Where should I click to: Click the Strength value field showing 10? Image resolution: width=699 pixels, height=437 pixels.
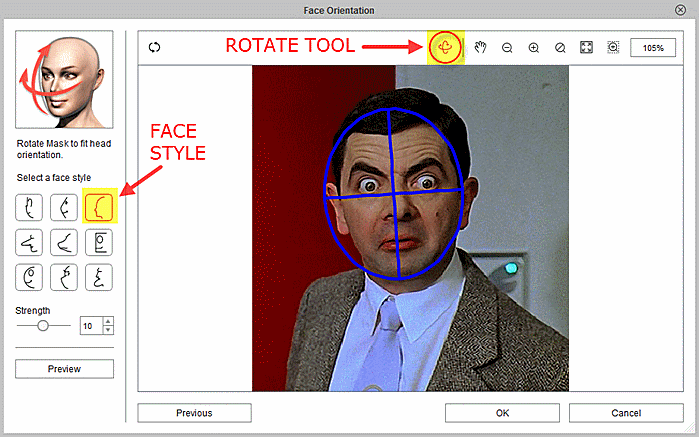(91, 326)
